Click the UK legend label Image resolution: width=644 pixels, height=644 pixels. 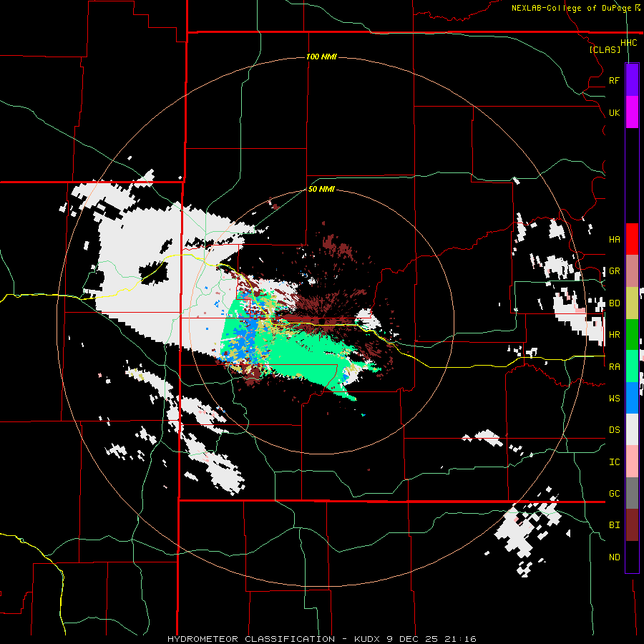coord(614,112)
